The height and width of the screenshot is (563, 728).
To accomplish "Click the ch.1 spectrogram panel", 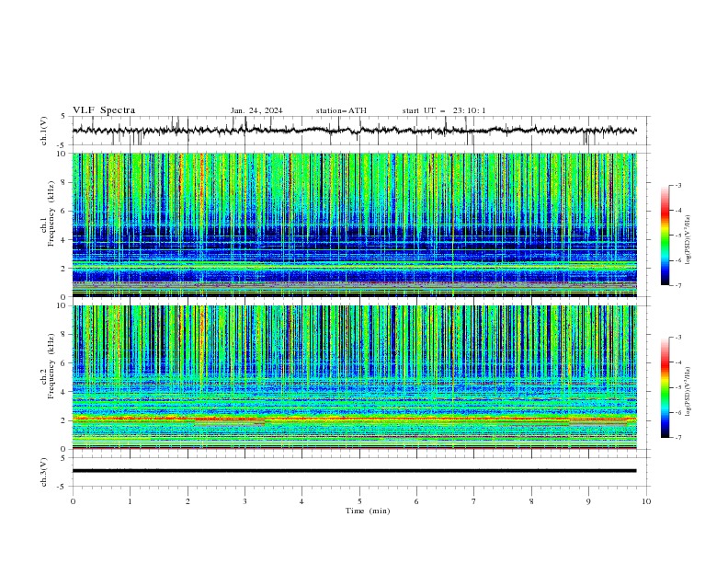I will click(354, 224).
